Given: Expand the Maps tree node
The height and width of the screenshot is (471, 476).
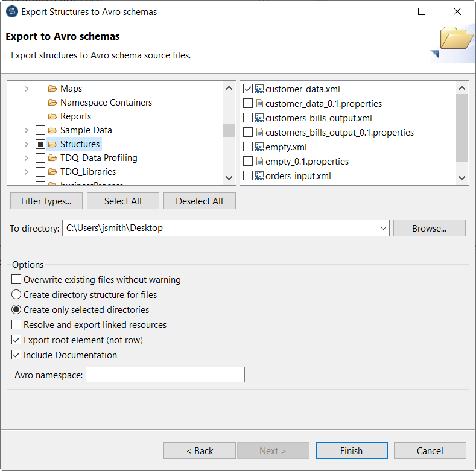Looking at the screenshot, I should point(27,89).
